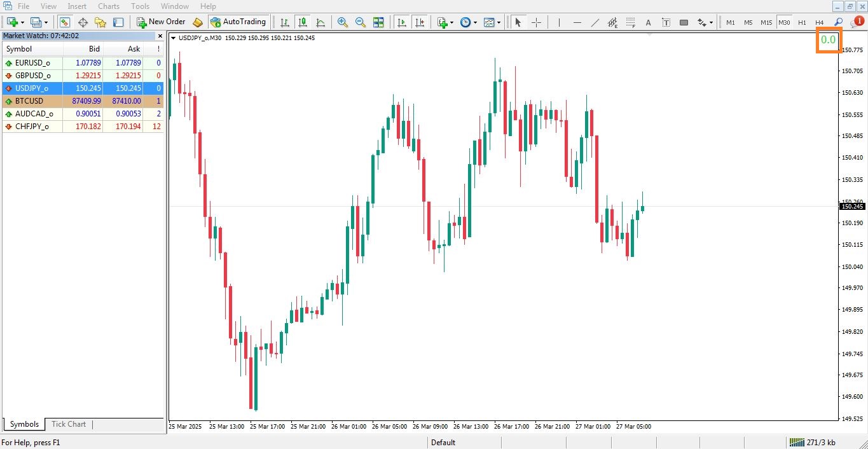Select the Cursor arrow tool
Viewport: 868px width, 449px height.
[518, 22]
